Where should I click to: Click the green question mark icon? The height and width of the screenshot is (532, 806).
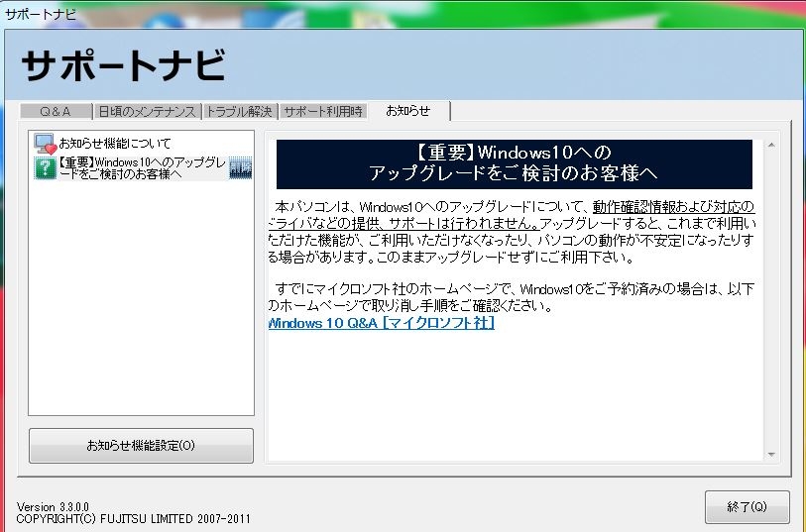point(45,167)
